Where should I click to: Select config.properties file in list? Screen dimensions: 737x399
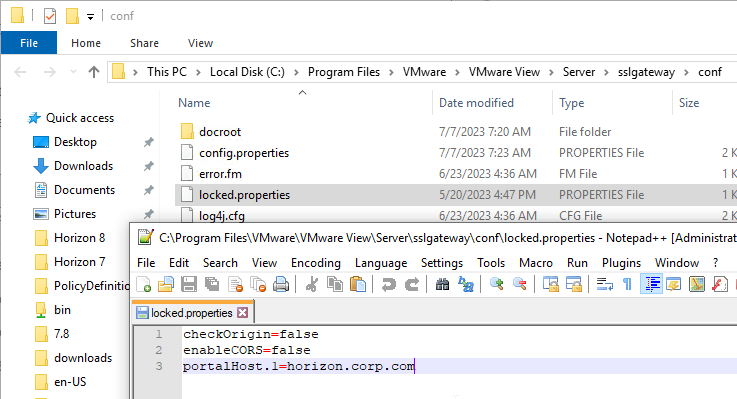click(244, 153)
